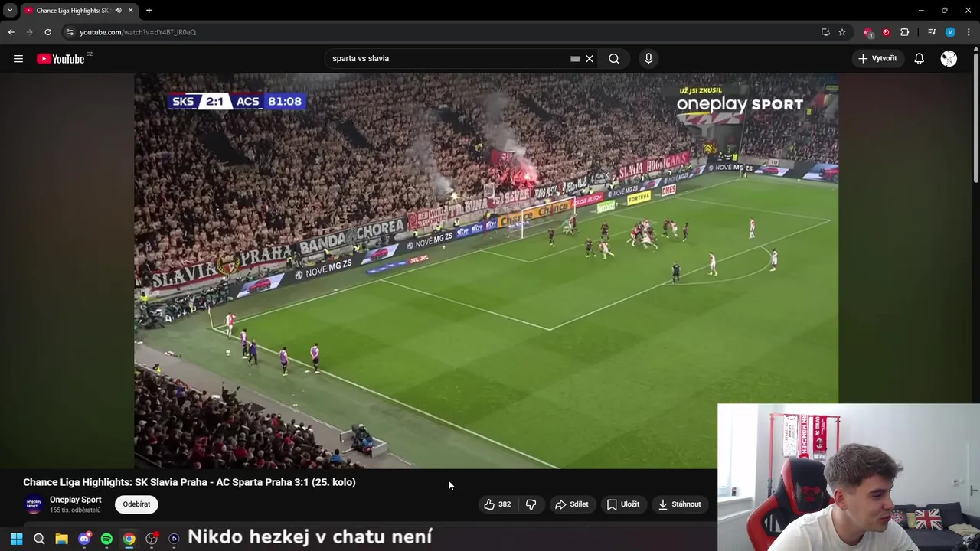Open Discord from the taskbar
This screenshot has width=980, height=551.
coord(84,539)
